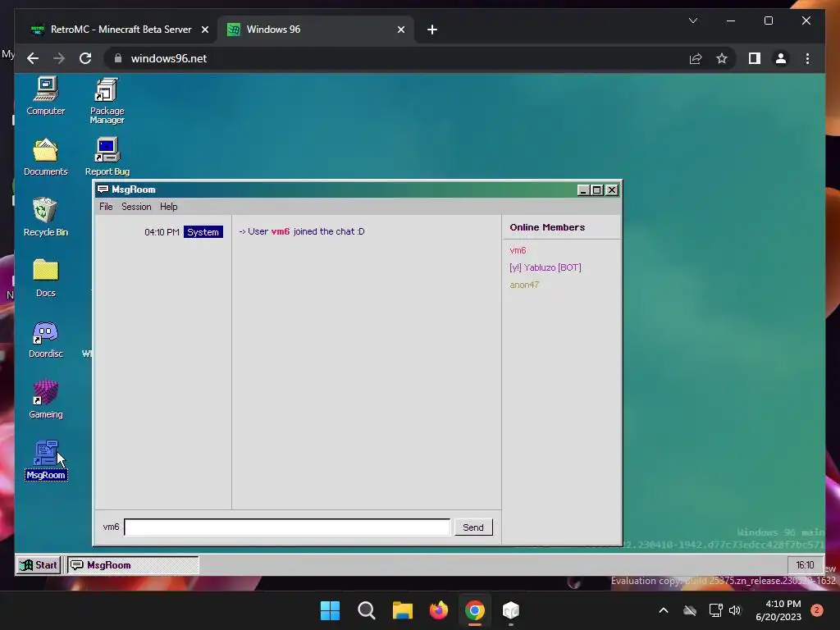840x630 pixels.
Task: Click the Windows 96 Start button
Action: (x=39, y=564)
